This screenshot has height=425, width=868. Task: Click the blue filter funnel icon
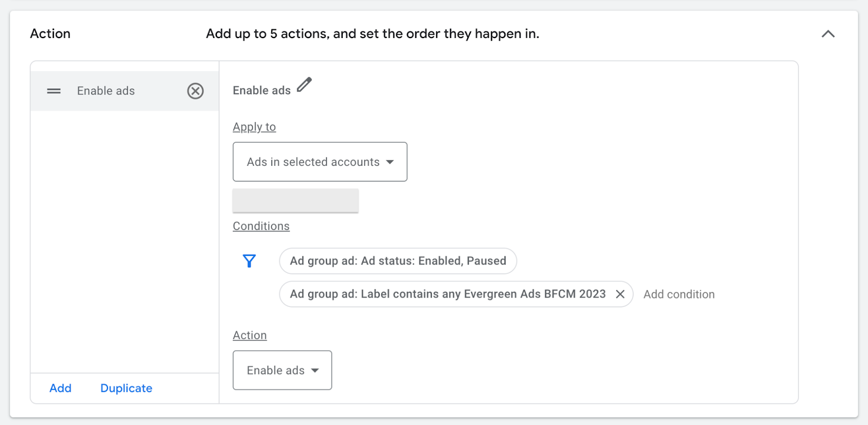point(249,261)
